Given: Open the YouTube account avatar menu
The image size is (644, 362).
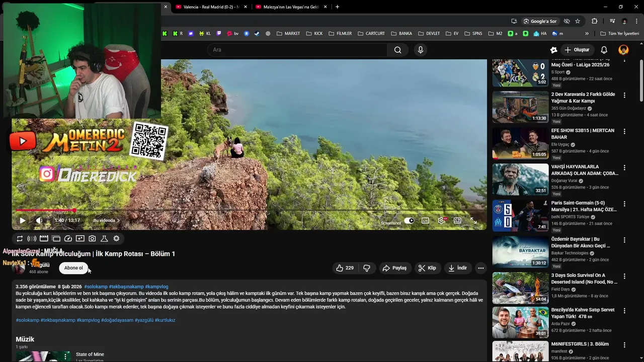Looking at the screenshot, I should [x=623, y=50].
